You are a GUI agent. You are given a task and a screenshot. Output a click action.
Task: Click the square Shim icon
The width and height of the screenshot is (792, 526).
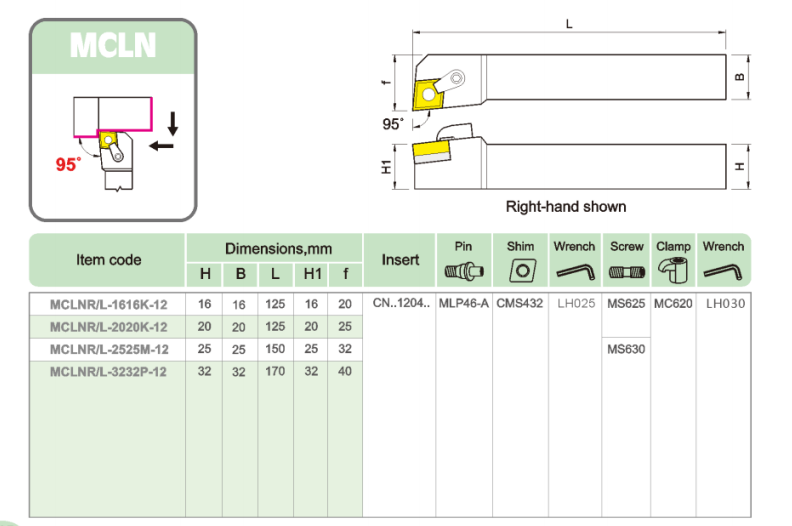tap(521, 271)
